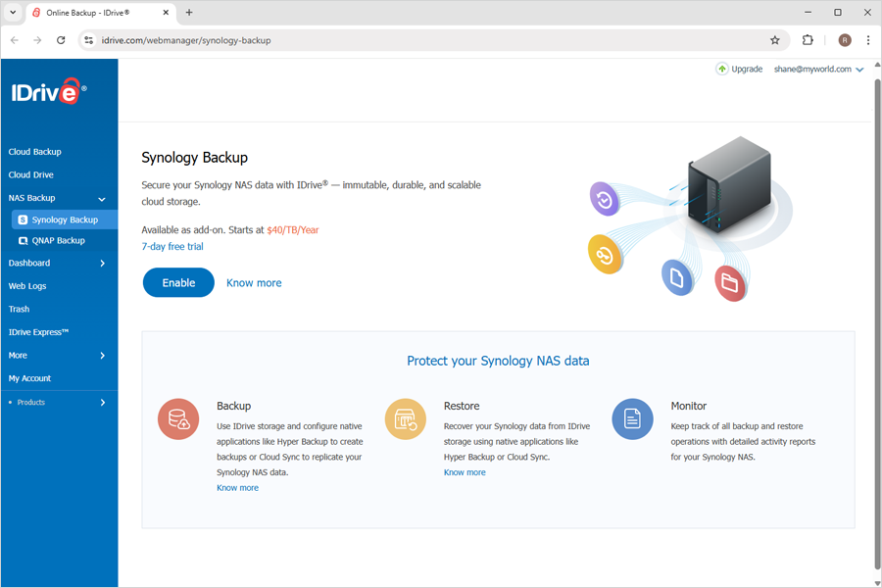Click the Protect your Synology NAS data heading

click(498, 361)
